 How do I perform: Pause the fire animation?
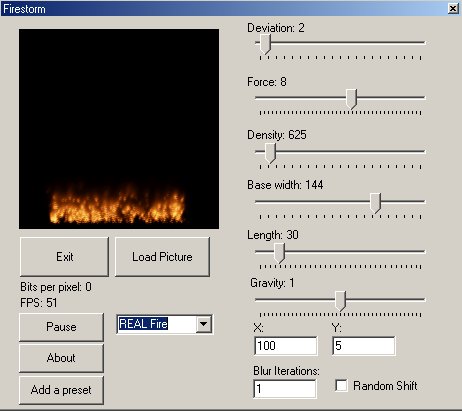coord(61,327)
